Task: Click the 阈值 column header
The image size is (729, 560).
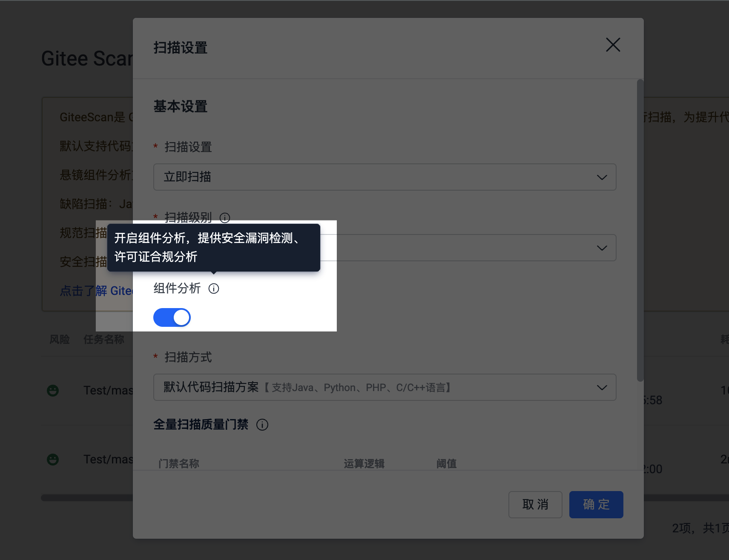Action: pos(446,463)
